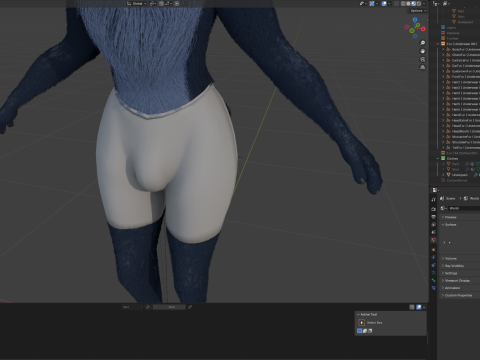Open the Render properties tab
Image resolution: width=480 pixels, height=360 pixels.
pos(433,209)
